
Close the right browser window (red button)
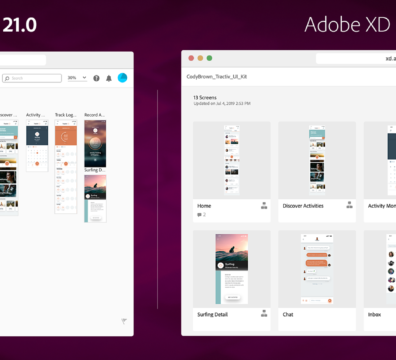click(191, 58)
